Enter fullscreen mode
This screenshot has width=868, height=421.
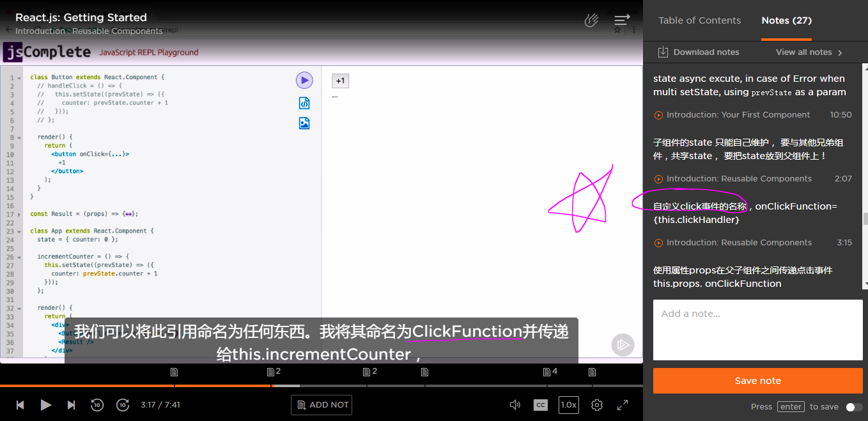coord(623,404)
